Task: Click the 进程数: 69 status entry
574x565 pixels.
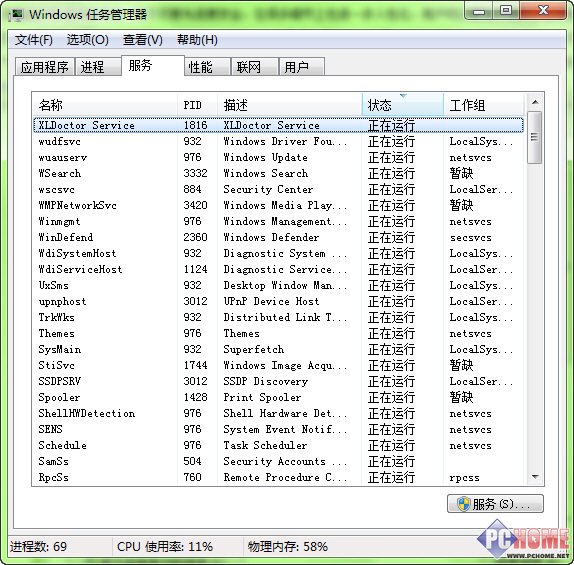Action: (38, 547)
